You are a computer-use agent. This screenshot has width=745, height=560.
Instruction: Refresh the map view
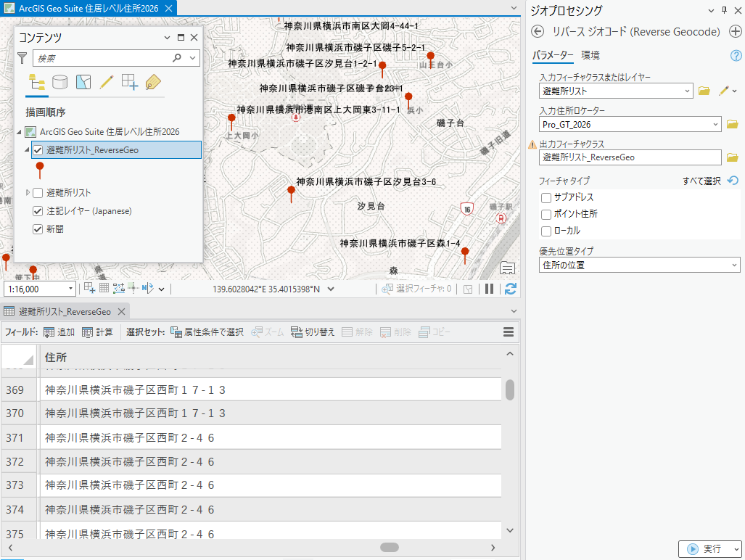(511, 289)
